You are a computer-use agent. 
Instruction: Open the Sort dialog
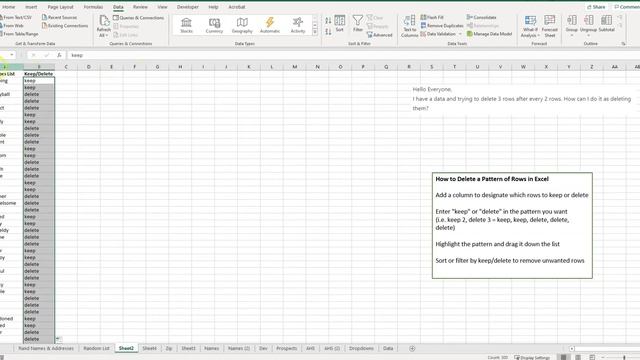(340, 24)
